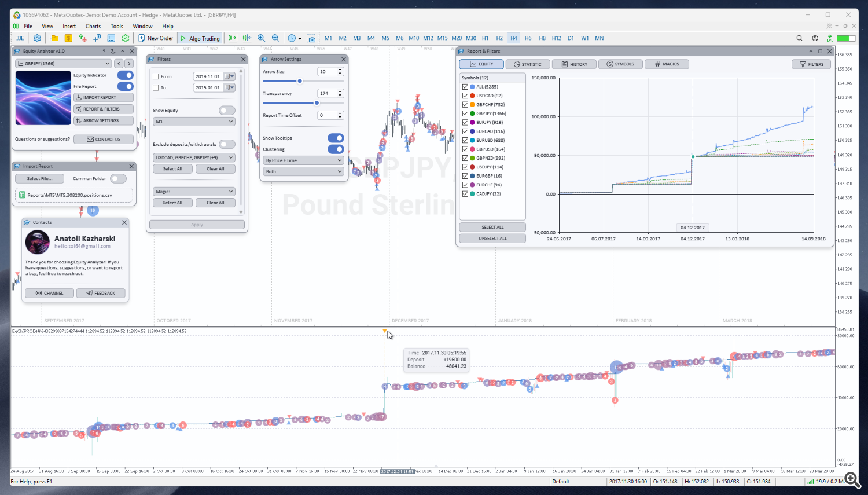Toggle the Equity Indicator switch
The image size is (868, 495).
coord(125,75)
